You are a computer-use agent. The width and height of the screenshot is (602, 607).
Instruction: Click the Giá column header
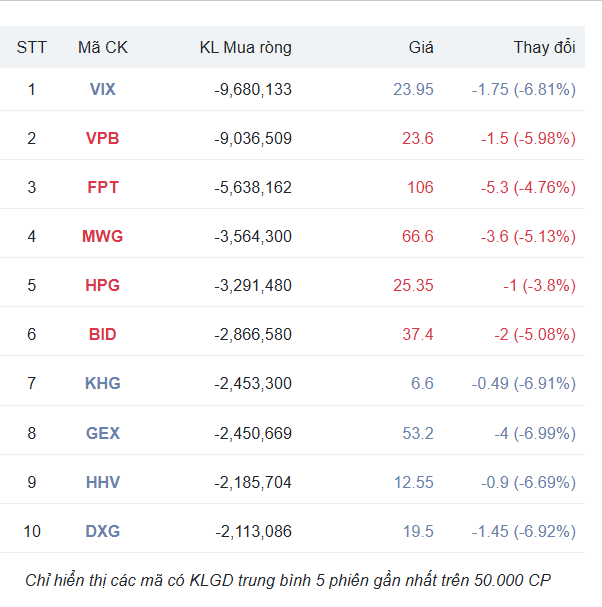[421, 48]
